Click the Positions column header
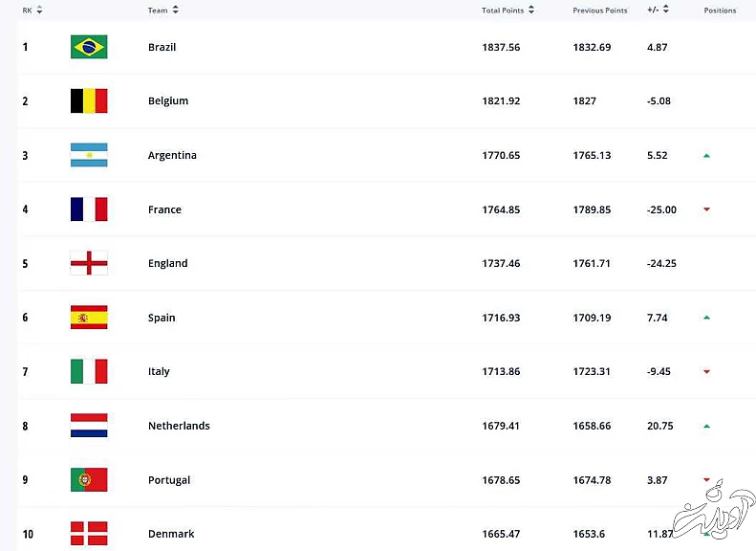 720,11
